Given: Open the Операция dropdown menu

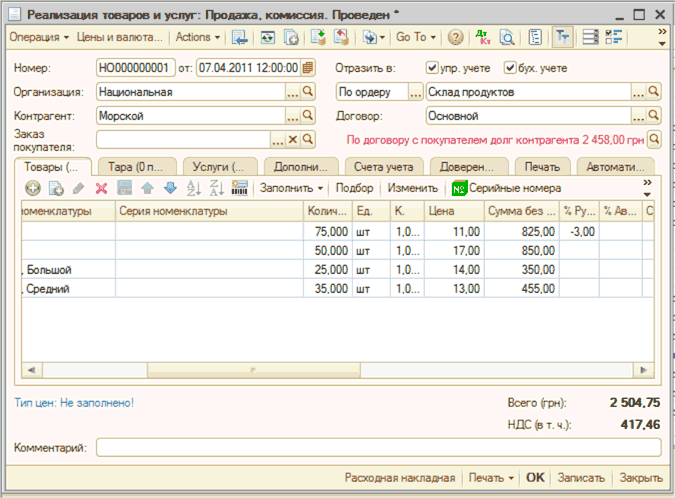Looking at the screenshot, I should (x=39, y=38).
